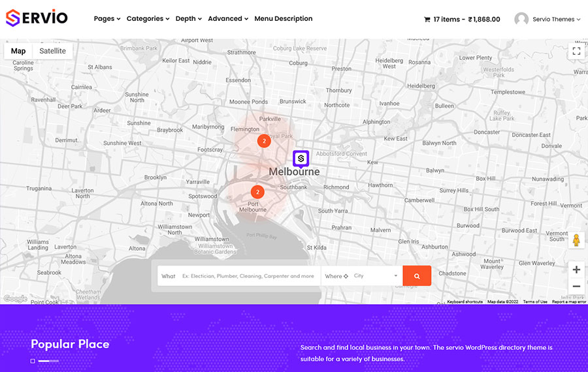Screen dimensions: 588x372
Task: Open the City dropdown
Action: (x=376, y=276)
